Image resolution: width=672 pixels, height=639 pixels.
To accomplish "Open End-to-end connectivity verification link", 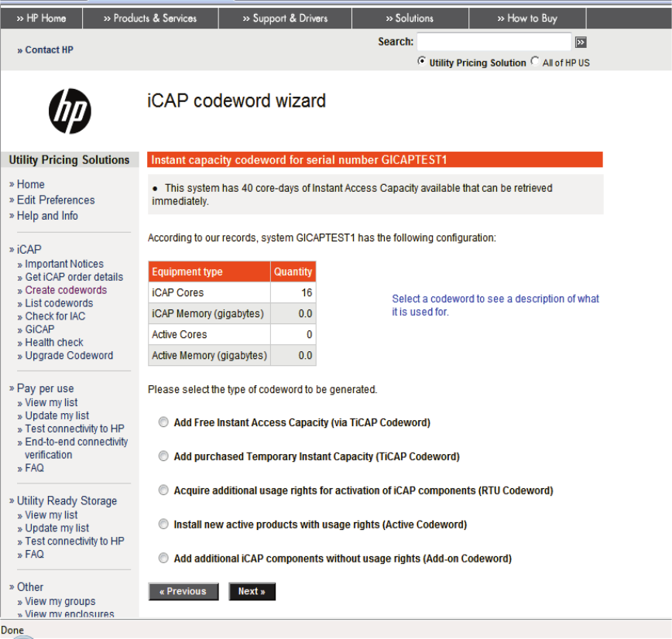I will tap(77, 448).
